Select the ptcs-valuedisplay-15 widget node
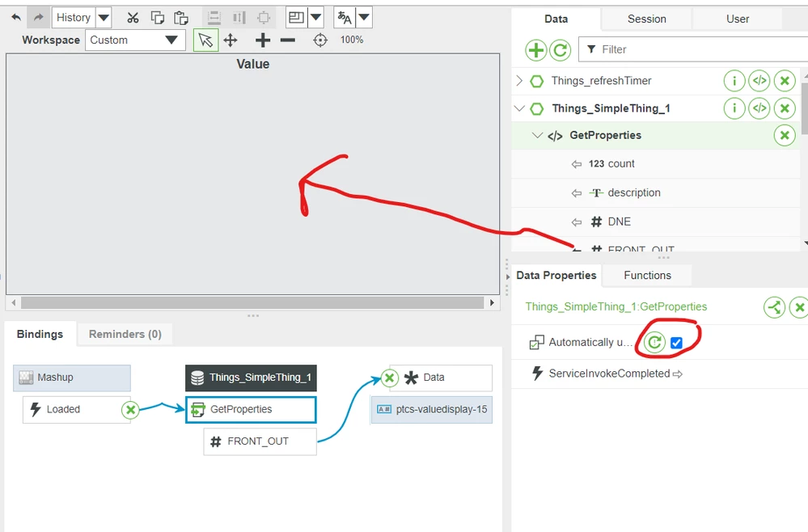 432,410
